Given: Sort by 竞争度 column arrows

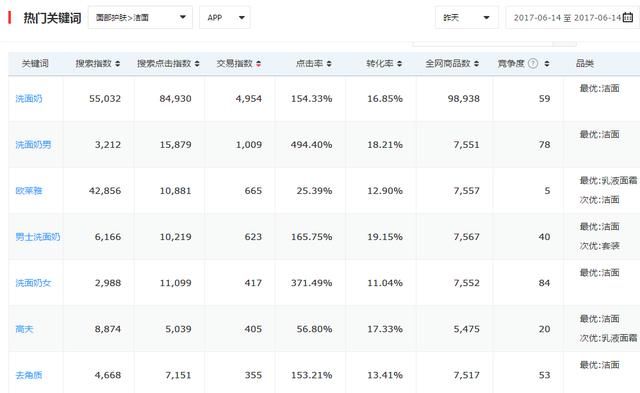Looking at the screenshot, I should coord(547,64).
